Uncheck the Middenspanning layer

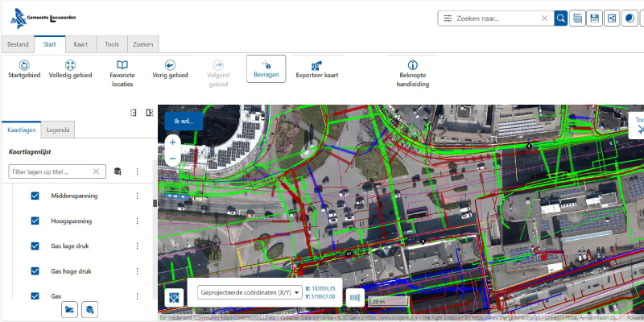[x=35, y=196]
